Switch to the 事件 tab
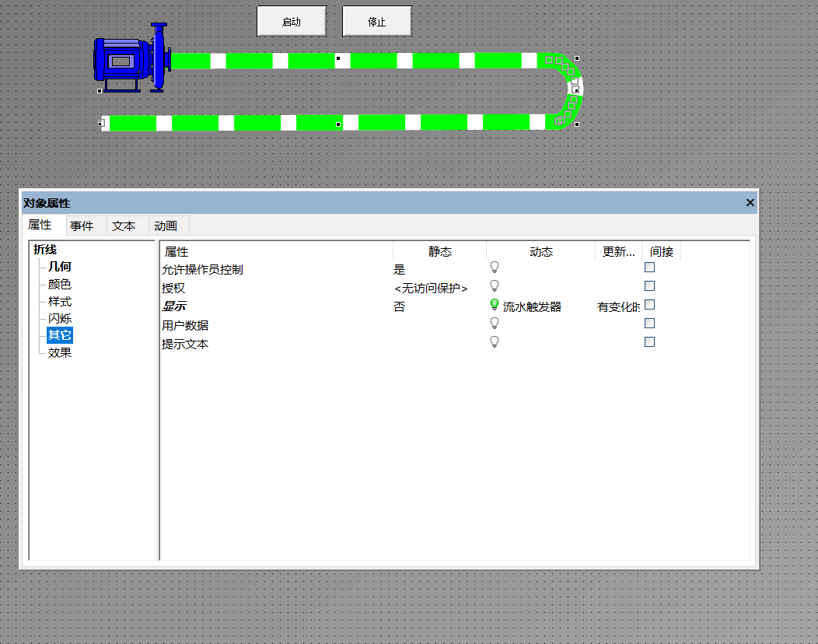818x644 pixels. tap(82, 226)
